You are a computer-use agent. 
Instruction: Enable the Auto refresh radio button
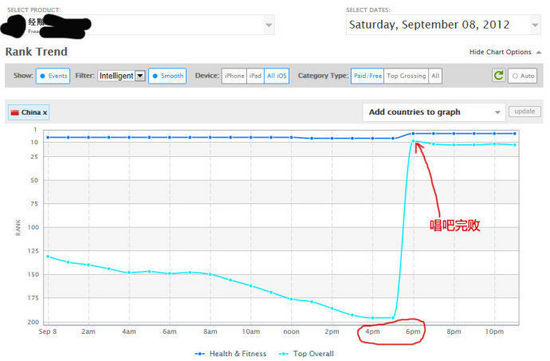click(x=522, y=76)
